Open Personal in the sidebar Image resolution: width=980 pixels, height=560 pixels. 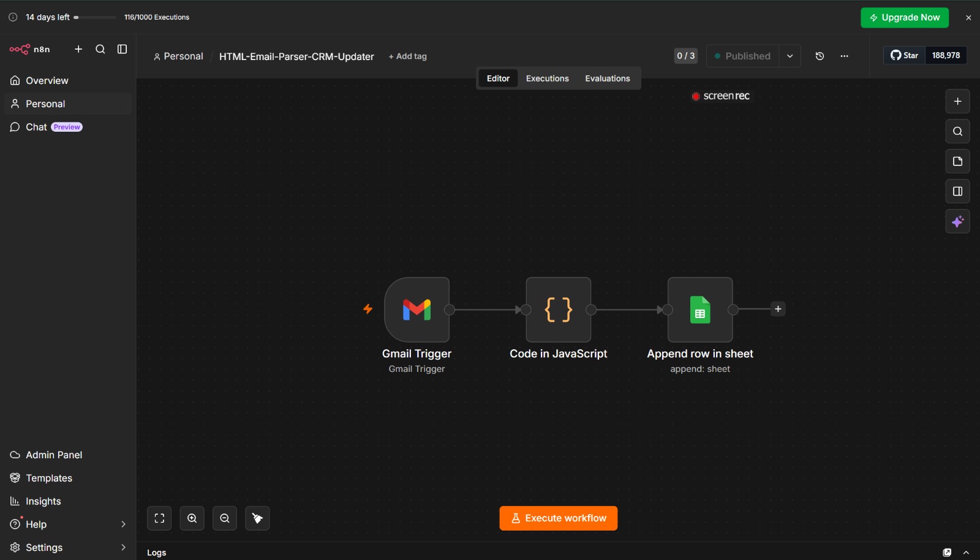(68, 104)
